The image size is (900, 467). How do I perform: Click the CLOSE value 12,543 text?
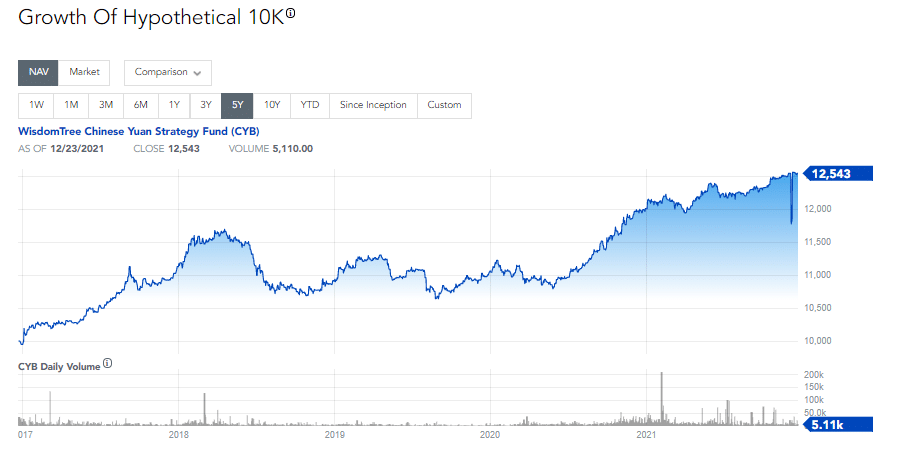[184, 149]
